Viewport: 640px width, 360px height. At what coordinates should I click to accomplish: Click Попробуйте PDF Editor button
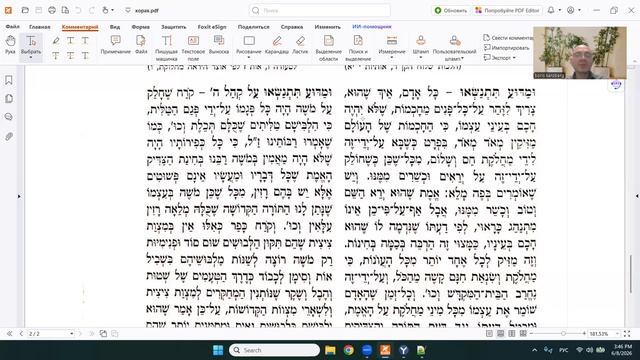pos(508,10)
